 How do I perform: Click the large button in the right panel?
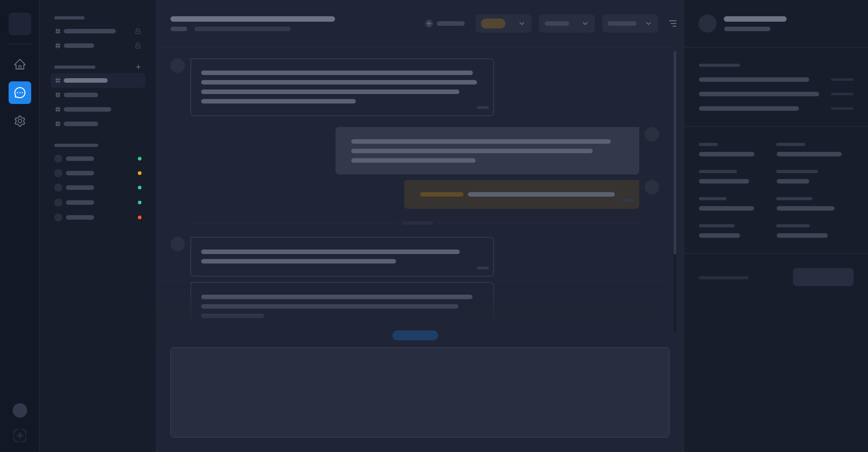click(823, 277)
